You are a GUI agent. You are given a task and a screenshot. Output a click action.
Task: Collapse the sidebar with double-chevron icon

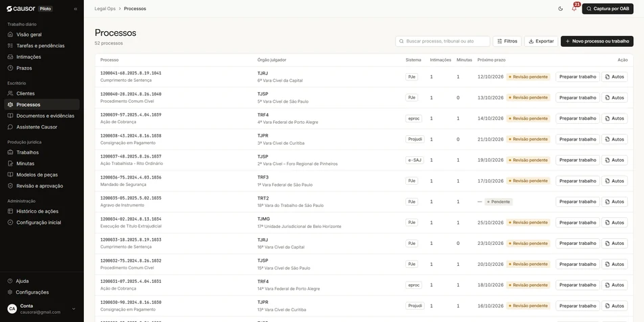coord(76,9)
